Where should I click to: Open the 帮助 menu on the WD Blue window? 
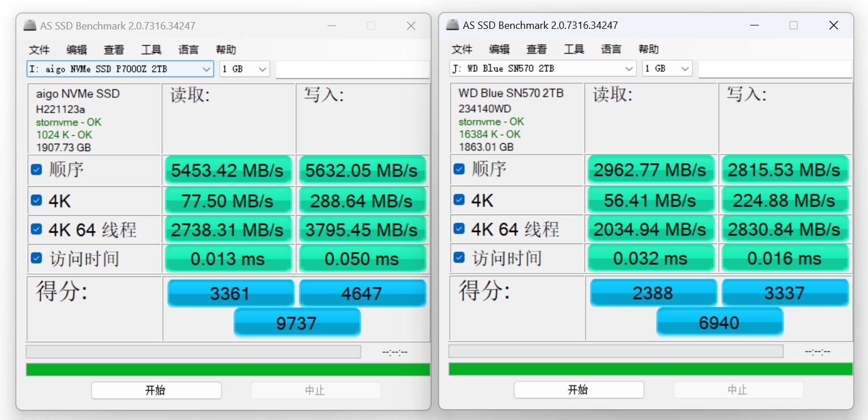[x=648, y=49]
